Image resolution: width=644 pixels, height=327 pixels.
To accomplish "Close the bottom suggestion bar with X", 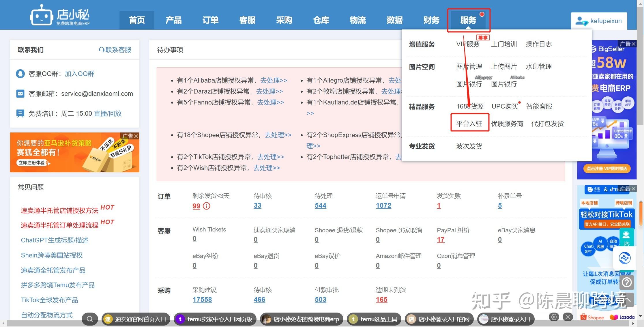I will [x=568, y=317].
